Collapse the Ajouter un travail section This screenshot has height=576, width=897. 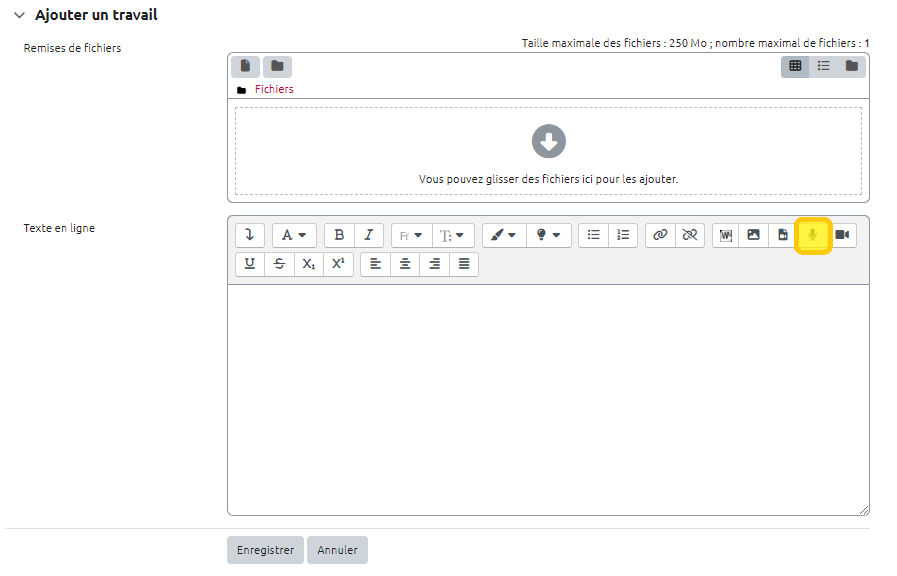coord(19,16)
